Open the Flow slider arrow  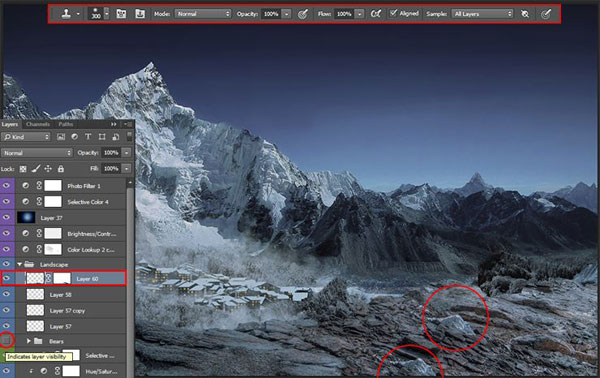359,14
